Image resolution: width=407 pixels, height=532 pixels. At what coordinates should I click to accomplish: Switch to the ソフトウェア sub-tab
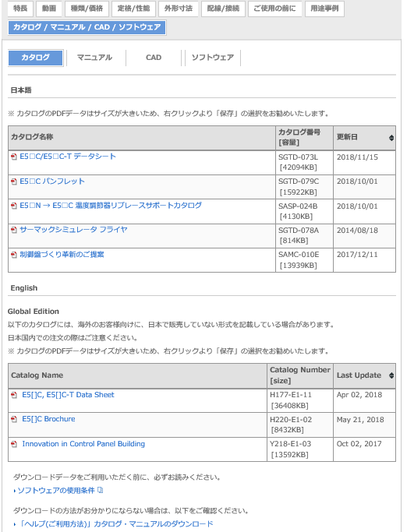[x=213, y=58]
